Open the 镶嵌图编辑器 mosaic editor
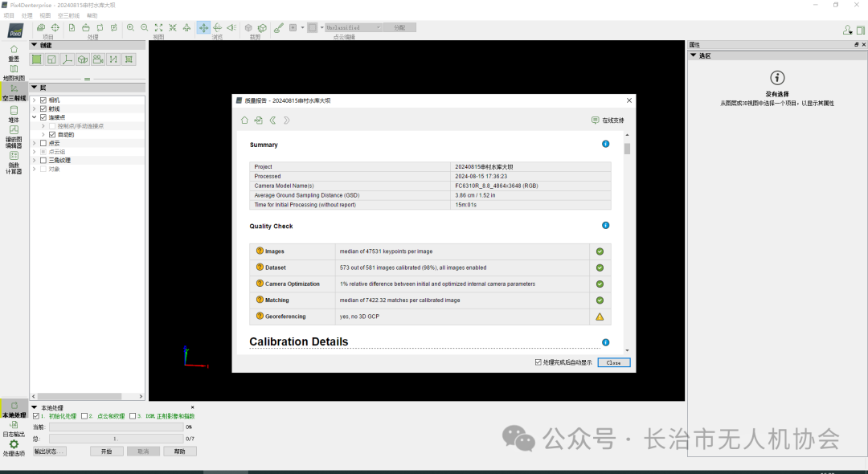Image resolution: width=868 pixels, height=474 pixels. click(x=14, y=137)
